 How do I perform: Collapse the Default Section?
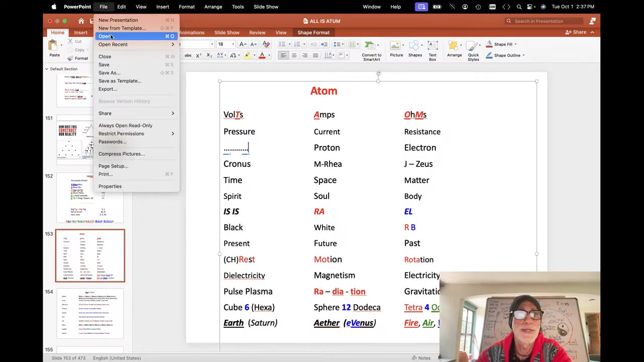(x=46, y=69)
